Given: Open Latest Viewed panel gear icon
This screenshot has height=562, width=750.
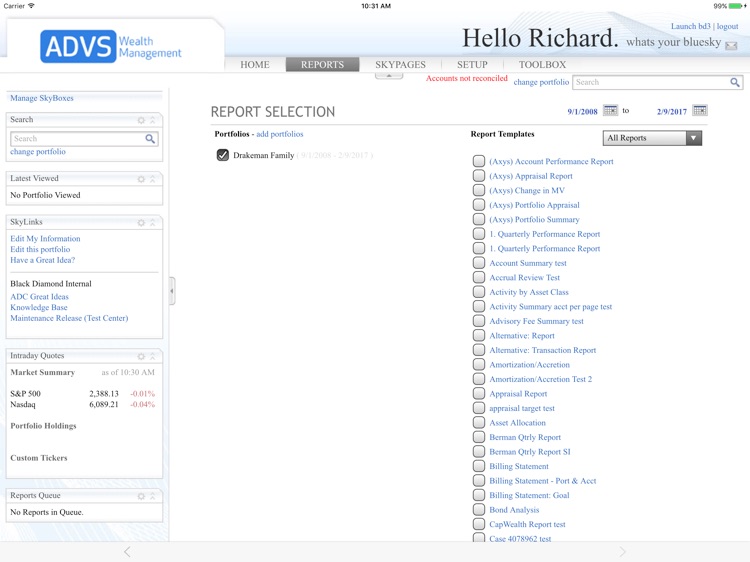Looking at the screenshot, I should pyautogui.click(x=141, y=179).
